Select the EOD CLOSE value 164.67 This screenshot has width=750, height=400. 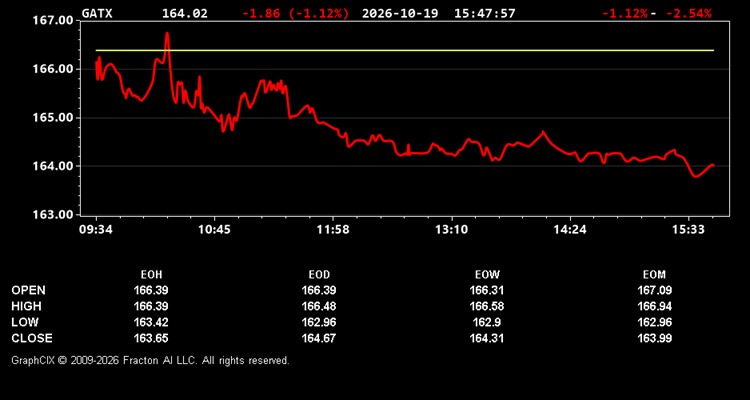point(319,338)
